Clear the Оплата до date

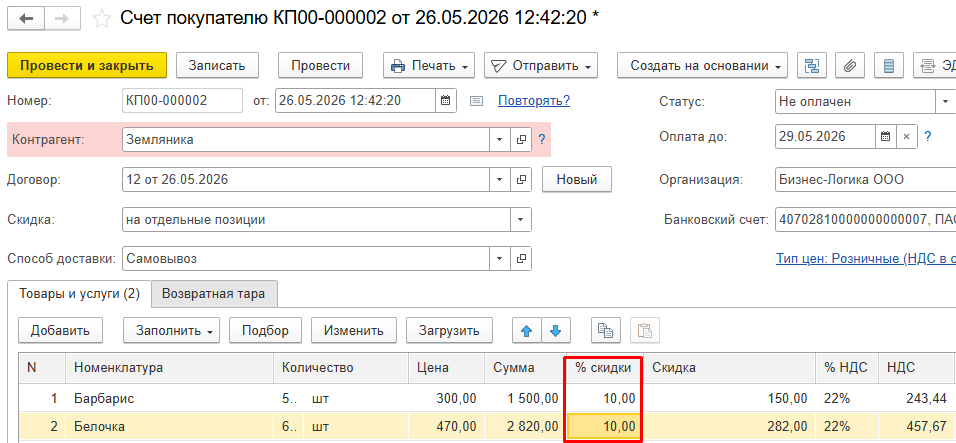(907, 136)
